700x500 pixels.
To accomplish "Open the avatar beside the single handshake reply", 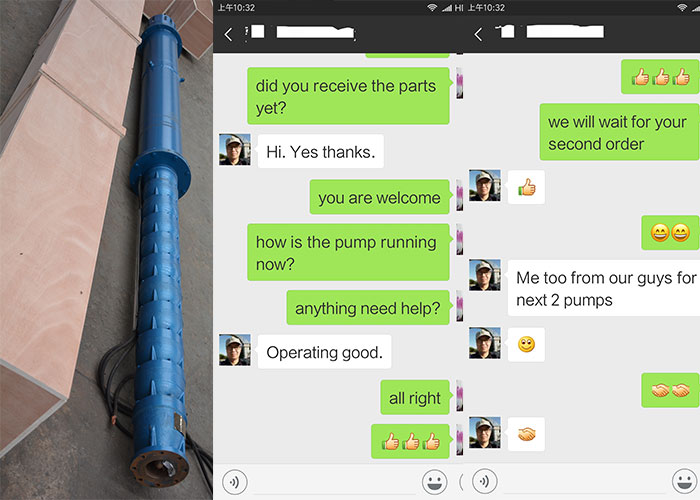I will tap(485, 433).
